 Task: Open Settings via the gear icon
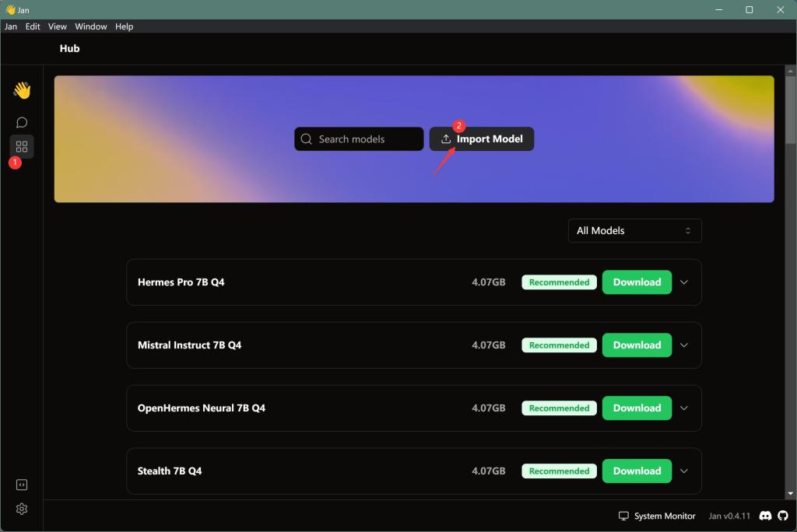(21, 509)
